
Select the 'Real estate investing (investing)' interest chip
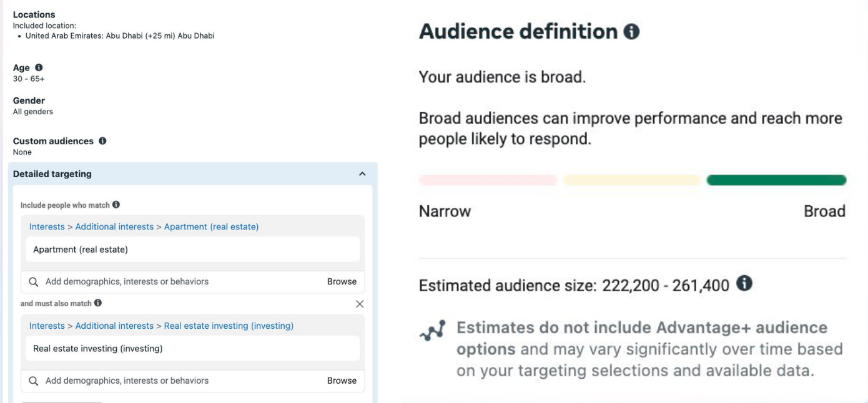click(193, 349)
